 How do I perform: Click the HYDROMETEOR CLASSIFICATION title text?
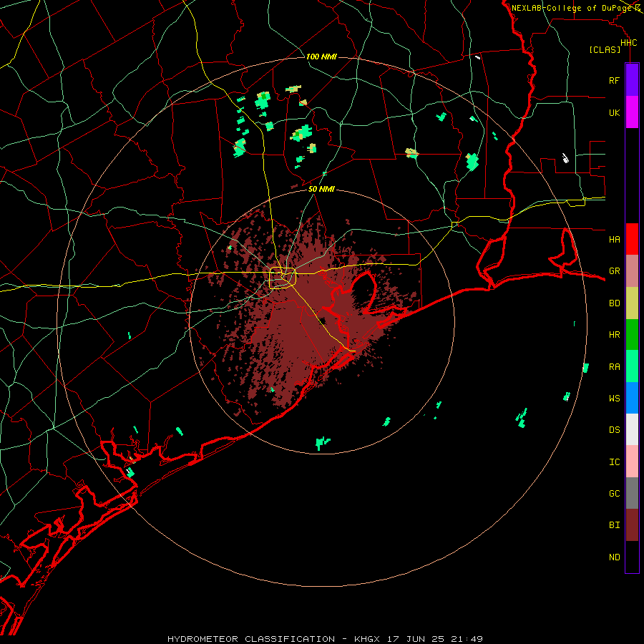coord(251,639)
